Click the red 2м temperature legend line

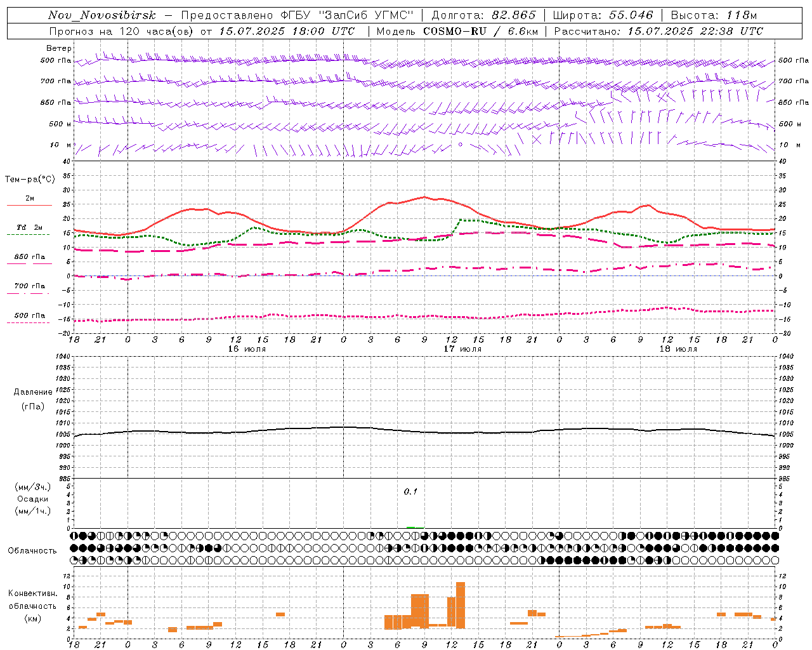[x=29, y=205]
